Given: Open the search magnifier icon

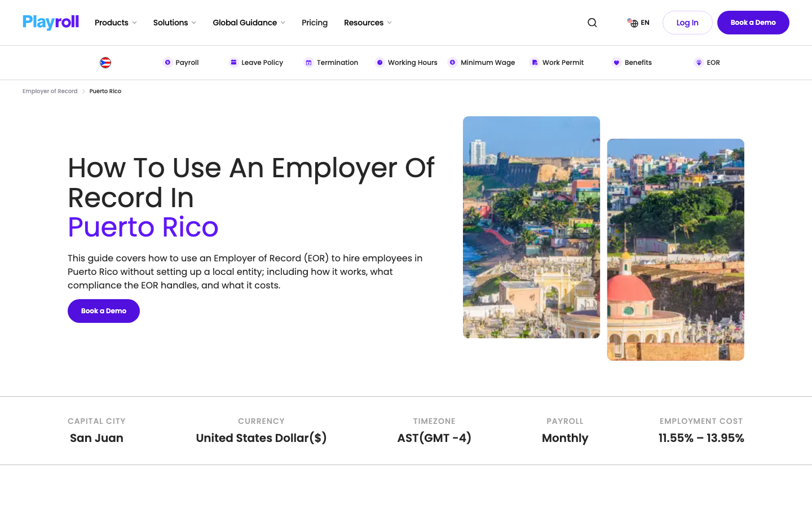Looking at the screenshot, I should pos(592,23).
